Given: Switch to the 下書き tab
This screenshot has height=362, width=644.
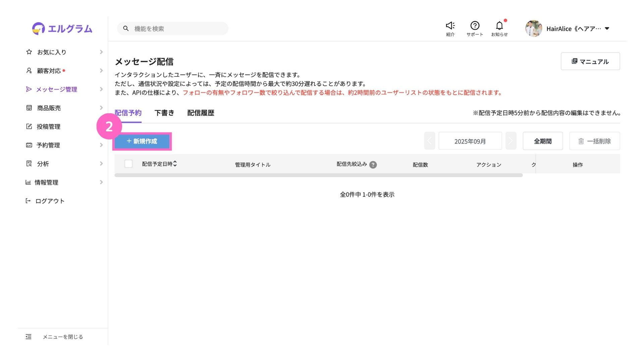Looking at the screenshot, I should (164, 113).
